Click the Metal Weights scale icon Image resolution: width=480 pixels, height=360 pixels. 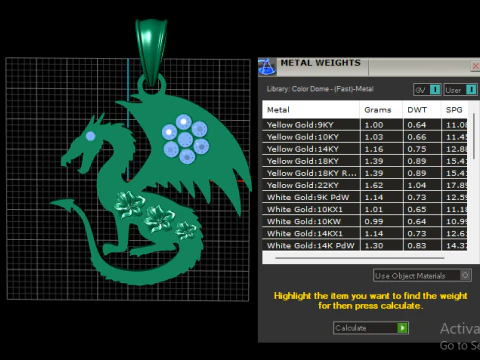tap(267, 66)
